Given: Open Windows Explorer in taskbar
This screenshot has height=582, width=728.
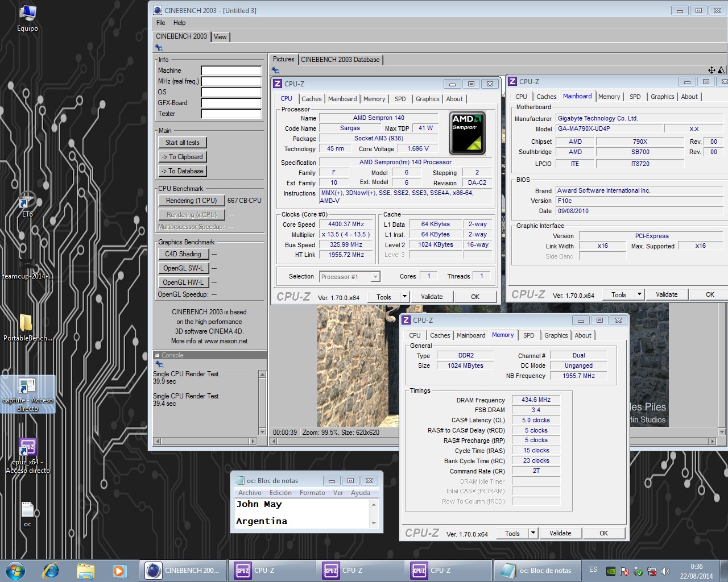Looking at the screenshot, I should [85, 570].
